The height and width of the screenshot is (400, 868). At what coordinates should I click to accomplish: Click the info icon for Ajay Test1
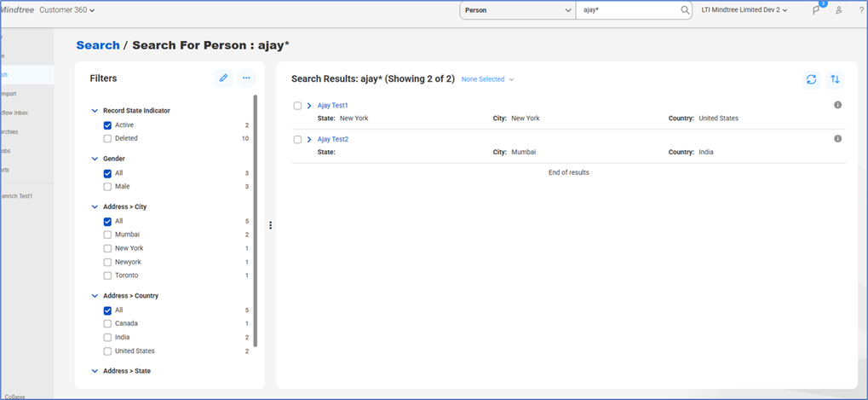pyautogui.click(x=837, y=105)
